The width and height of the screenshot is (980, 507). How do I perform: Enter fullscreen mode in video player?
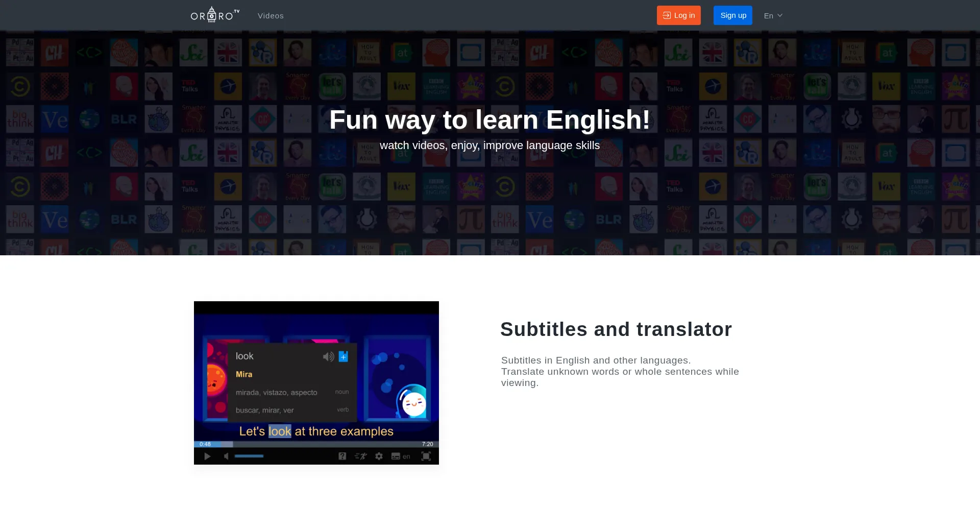point(426,456)
